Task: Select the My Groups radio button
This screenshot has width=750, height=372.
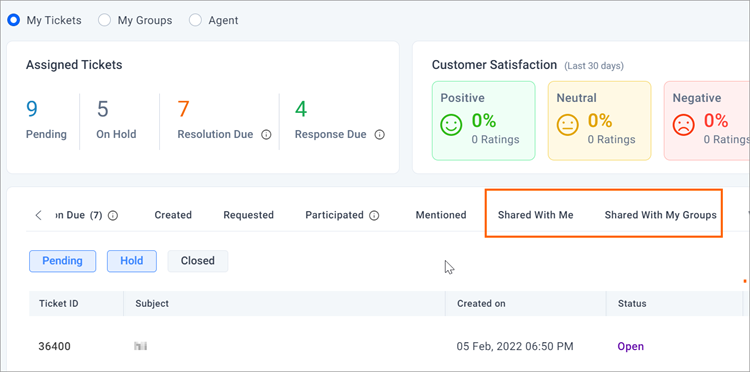Action: (x=104, y=21)
